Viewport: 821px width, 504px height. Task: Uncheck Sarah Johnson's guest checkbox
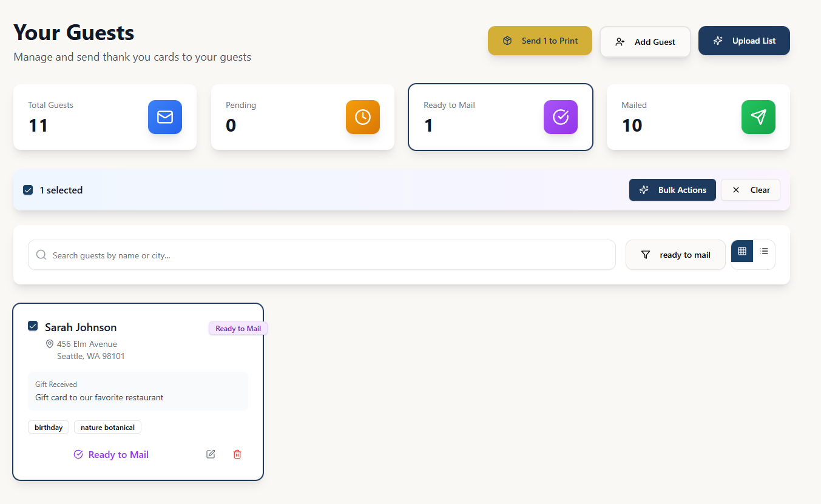click(33, 326)
